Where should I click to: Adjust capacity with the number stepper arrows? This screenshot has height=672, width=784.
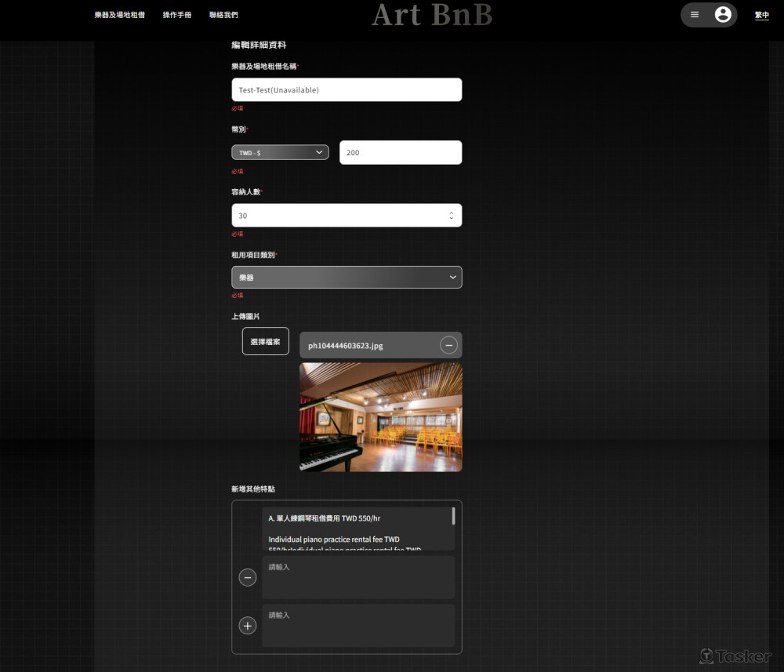pyautogui.click(x=452, y=216)
